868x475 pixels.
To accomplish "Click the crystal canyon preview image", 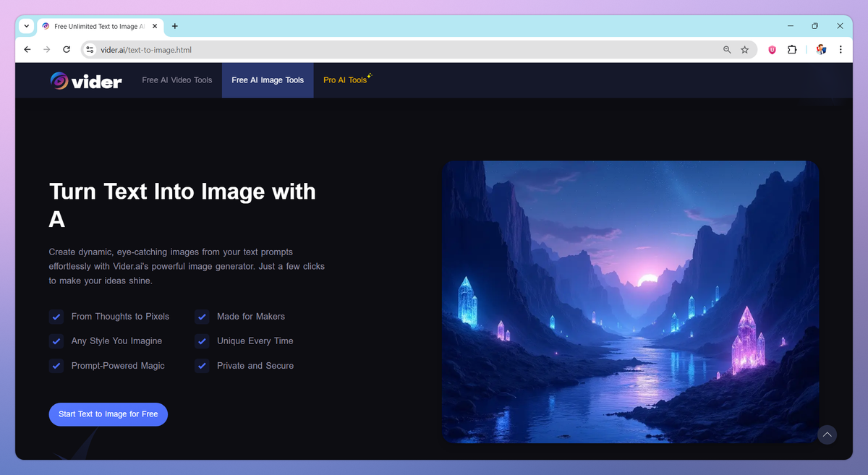I will pyautogui.click(x=631, y=301).
